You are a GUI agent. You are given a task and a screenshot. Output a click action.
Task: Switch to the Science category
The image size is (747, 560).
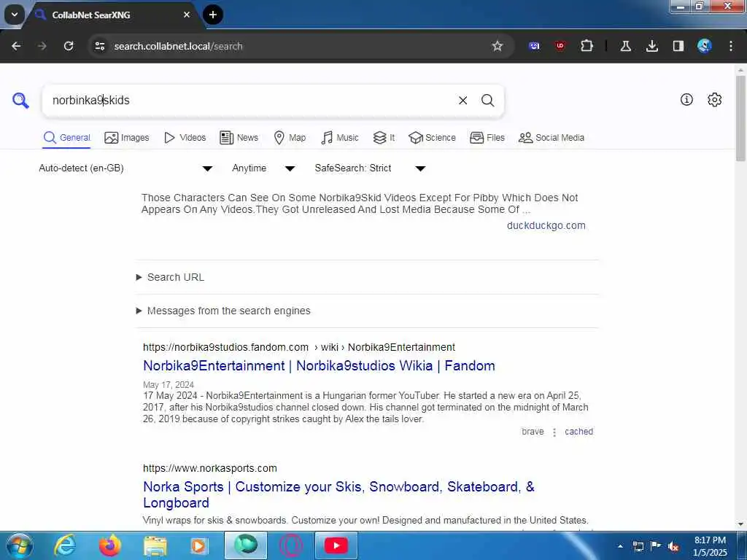click(432, 138)
